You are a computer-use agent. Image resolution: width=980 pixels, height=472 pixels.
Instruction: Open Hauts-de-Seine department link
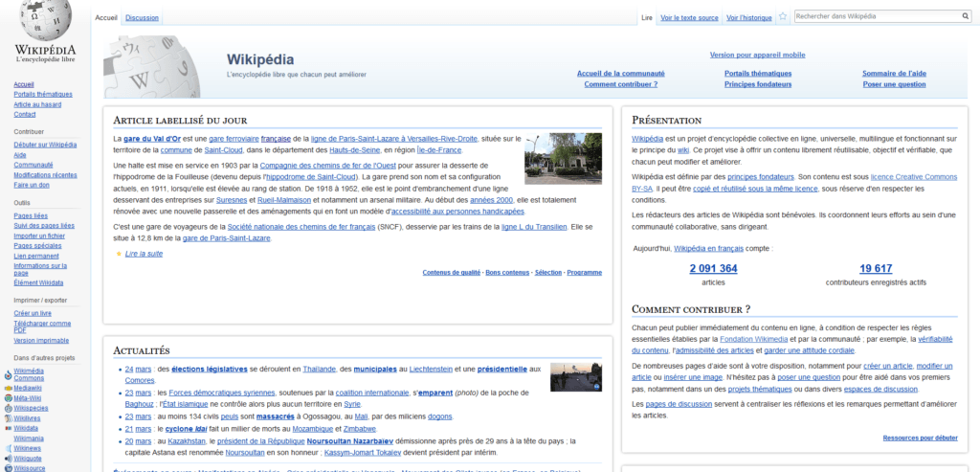[x=356, y=150]
